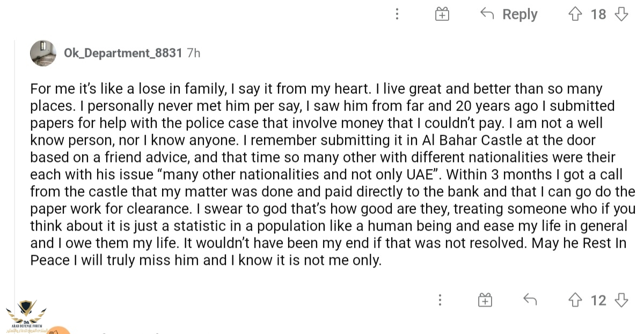This screenshot has height=334, width=644.
Task: Reply to Ok_Department_8831 using the arrow icon
Action: tap(530, 300)
